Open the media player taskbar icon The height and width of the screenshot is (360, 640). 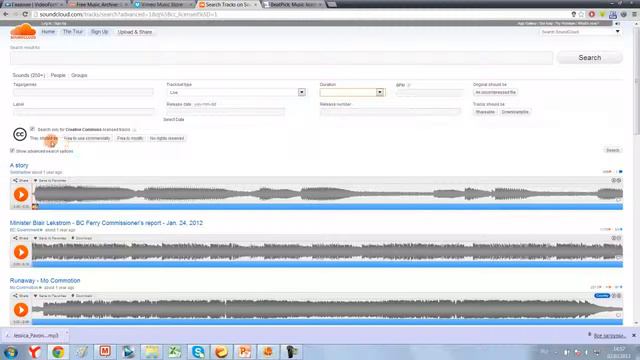point(128,351)
